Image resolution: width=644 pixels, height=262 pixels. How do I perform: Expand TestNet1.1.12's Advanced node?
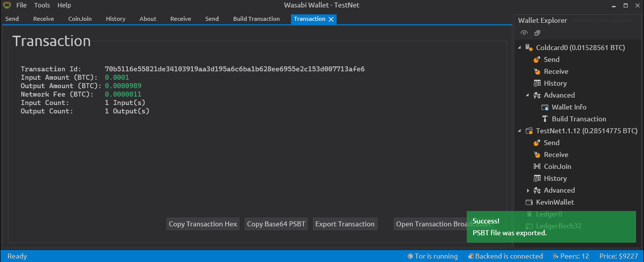(x=528, y=191)
